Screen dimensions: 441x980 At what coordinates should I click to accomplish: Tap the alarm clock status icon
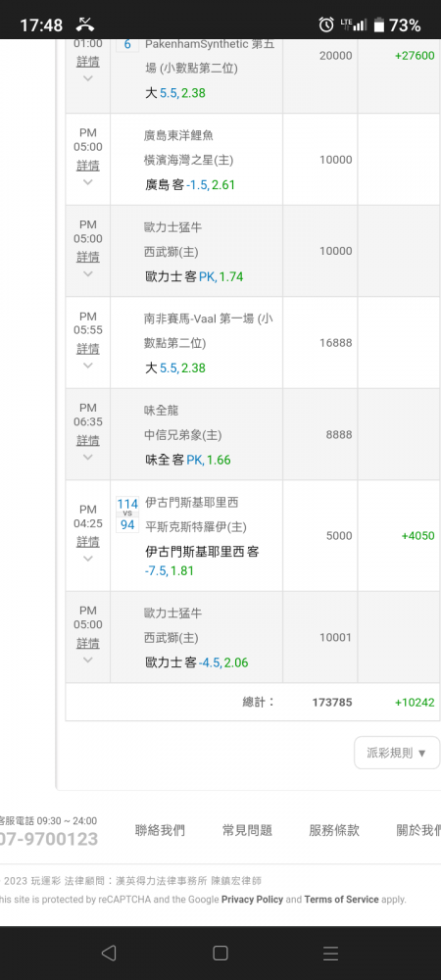point(326,25)
